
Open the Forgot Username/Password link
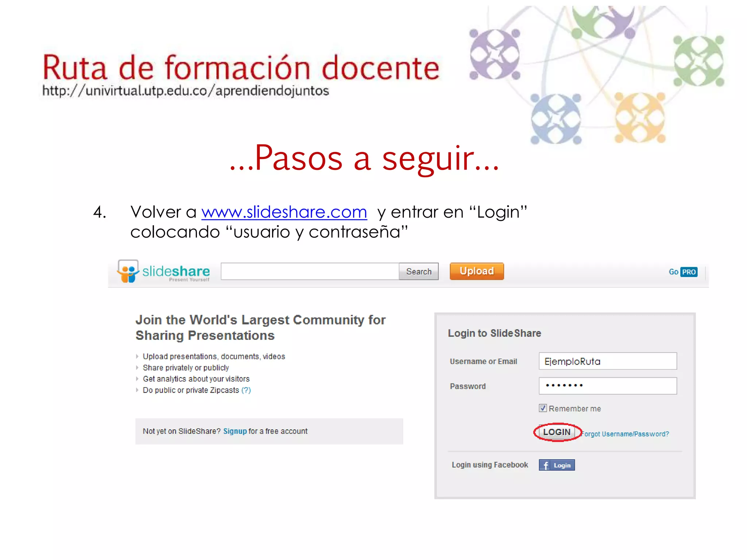point(625,434)
